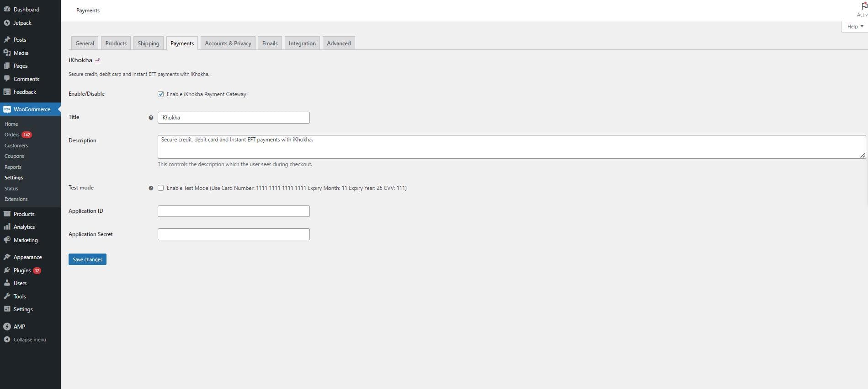Click the Application ID input field

pyautogui.click(x=234, y=211)
